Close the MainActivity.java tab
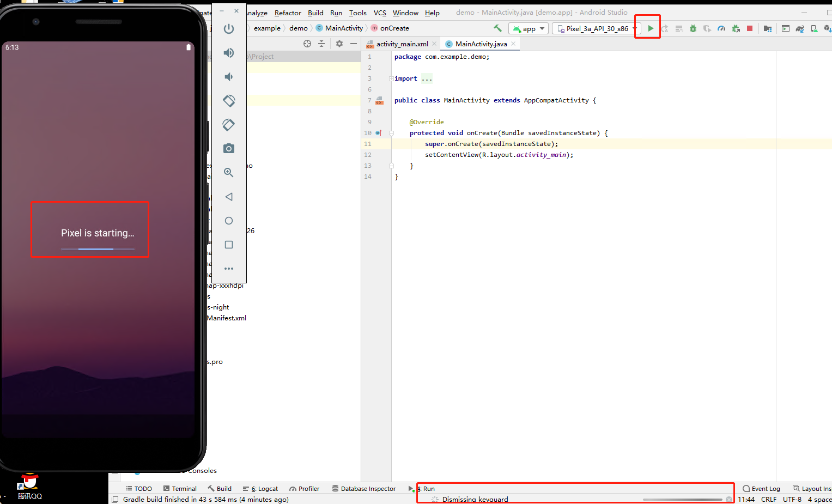832x504 pixels. [x=513, y=44]
